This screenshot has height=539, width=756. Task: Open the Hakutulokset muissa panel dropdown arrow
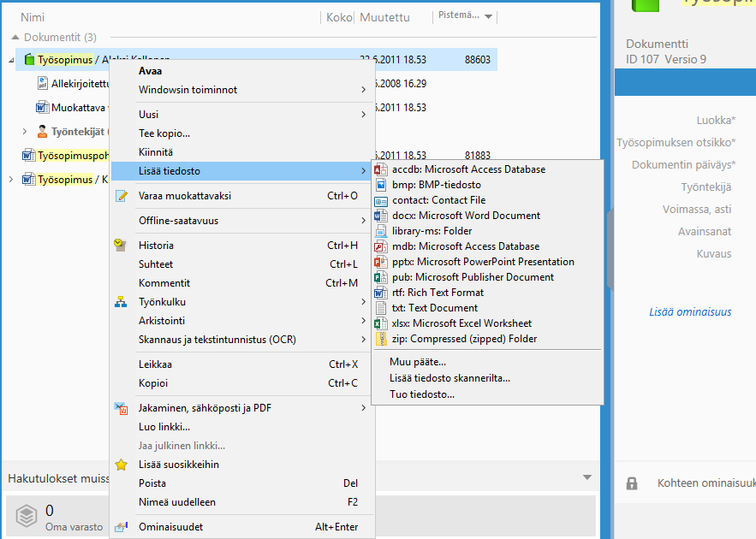(586, 477)
